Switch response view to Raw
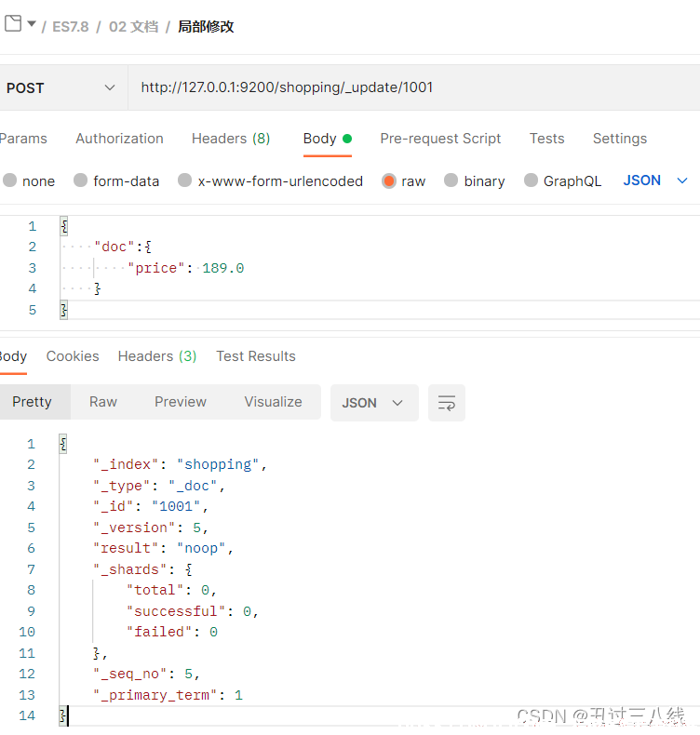The image size is (700, 735). coord(103,402)
